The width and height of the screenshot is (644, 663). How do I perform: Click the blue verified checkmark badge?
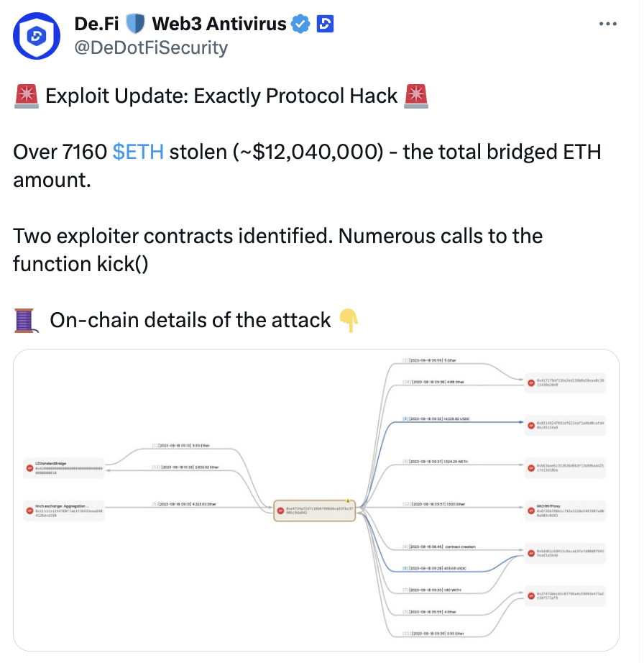300,24
